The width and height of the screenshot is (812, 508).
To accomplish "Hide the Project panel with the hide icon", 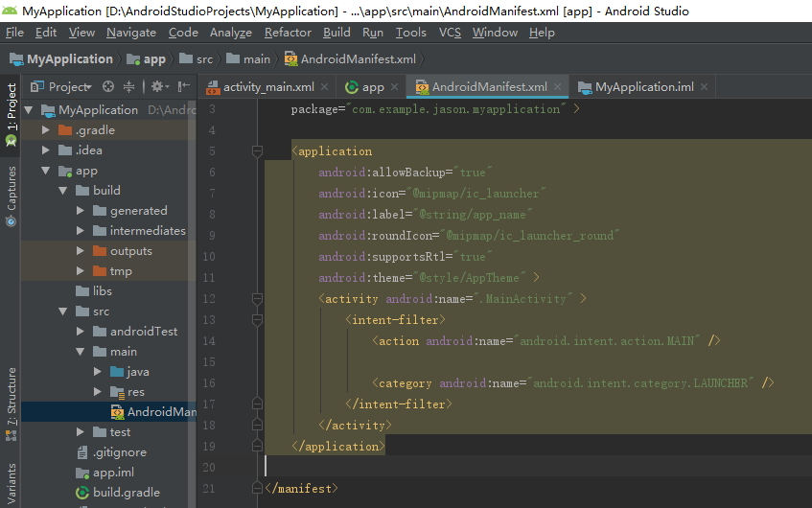I will [183, 86].
